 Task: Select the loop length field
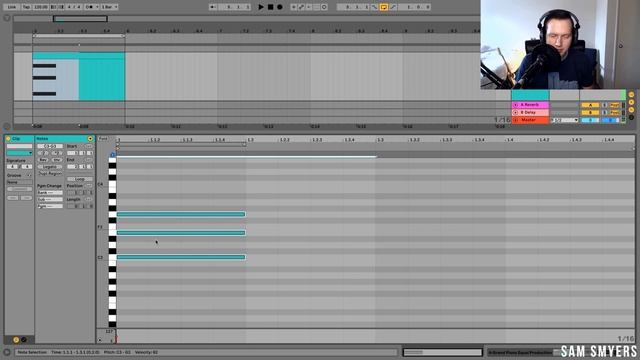click(414, 7)
